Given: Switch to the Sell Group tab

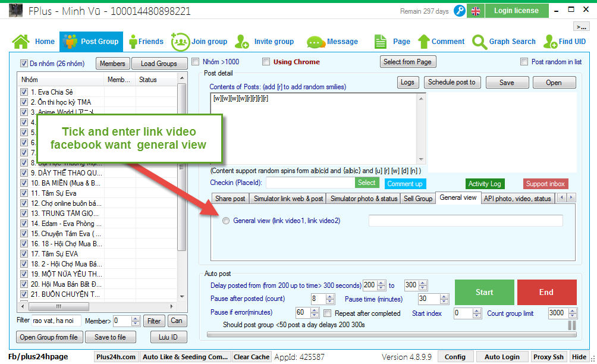Looking at the screenshot, I should 418,199.
